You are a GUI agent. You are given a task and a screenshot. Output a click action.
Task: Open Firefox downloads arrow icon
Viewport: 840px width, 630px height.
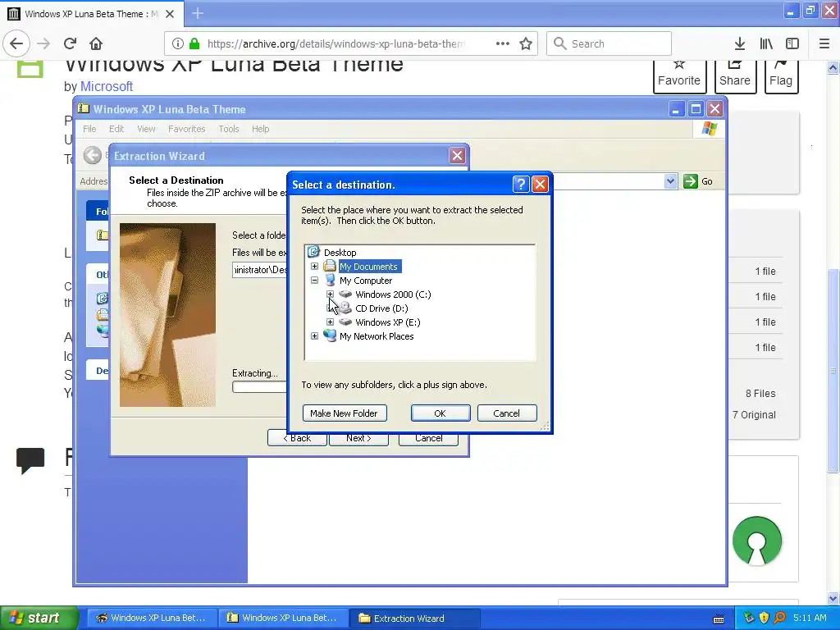pyautogui.click(x=740, y=44)
